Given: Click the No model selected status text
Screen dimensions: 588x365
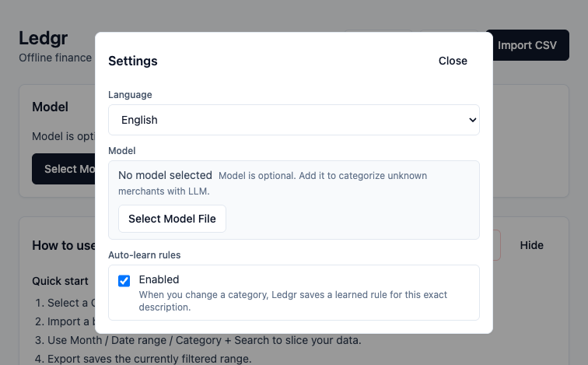Looking at the screenshot, I should tap(165, 175).
